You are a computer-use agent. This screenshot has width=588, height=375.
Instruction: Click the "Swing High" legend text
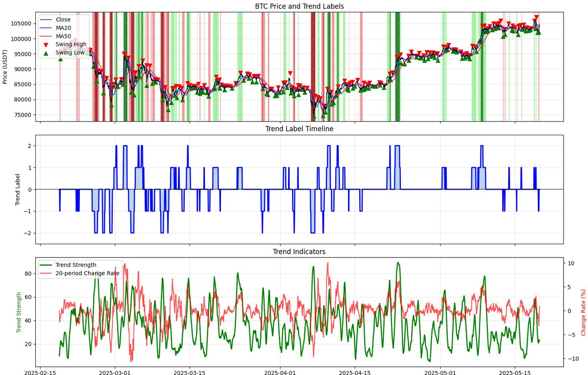[71, 45]
